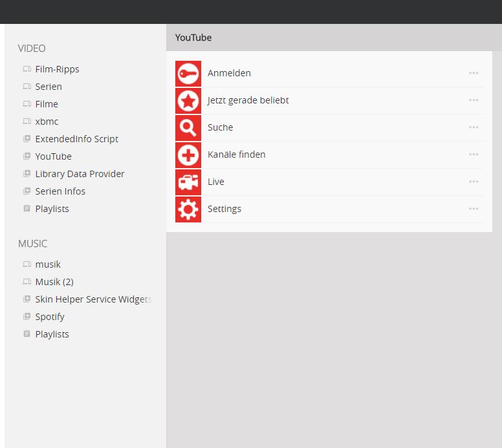Click the camera icon next to Live
Viewport: 502px width, 448px height.
pyautogui.click(x=188, y=182)
